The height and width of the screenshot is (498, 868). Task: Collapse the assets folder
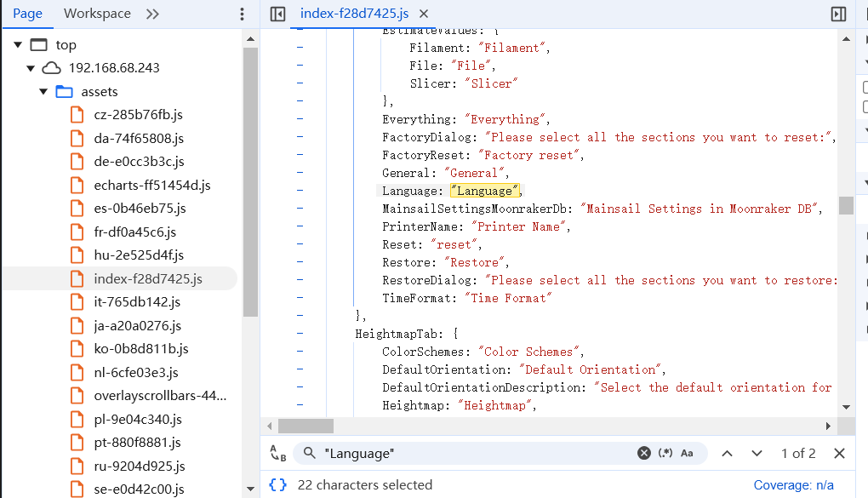tap(44, 92)
